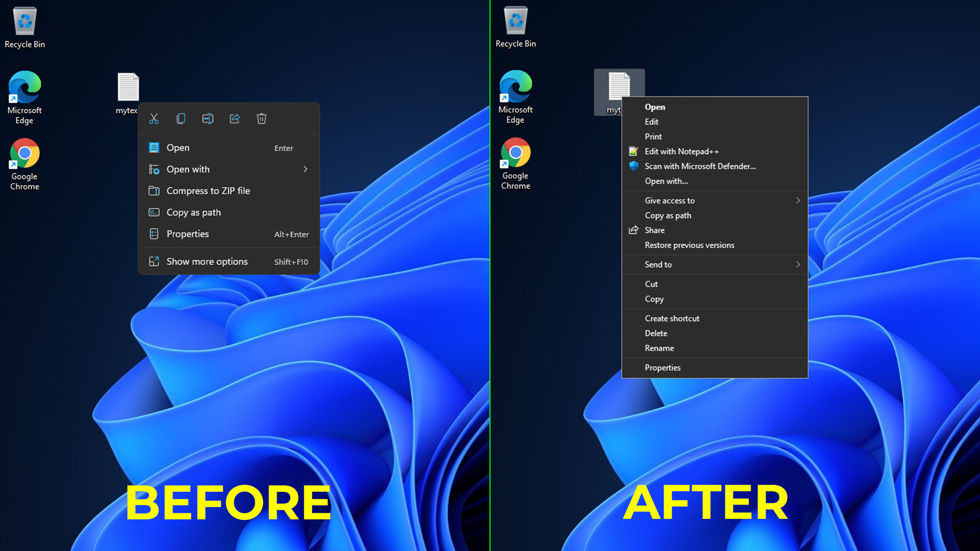Click the Share icon in context menu toolbar

pyautogui.click(x=234, y=118)
